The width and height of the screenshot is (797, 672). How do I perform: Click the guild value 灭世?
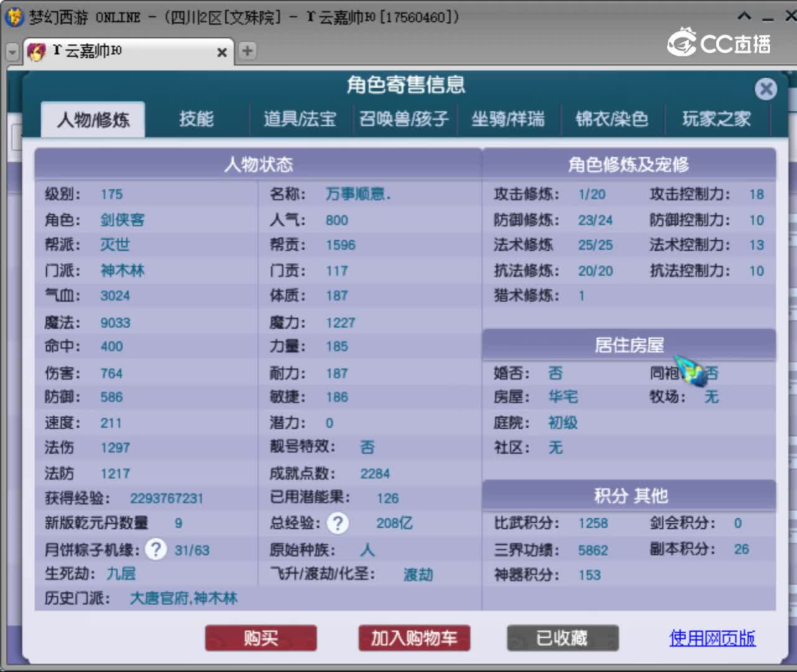(x=115, y=245)
